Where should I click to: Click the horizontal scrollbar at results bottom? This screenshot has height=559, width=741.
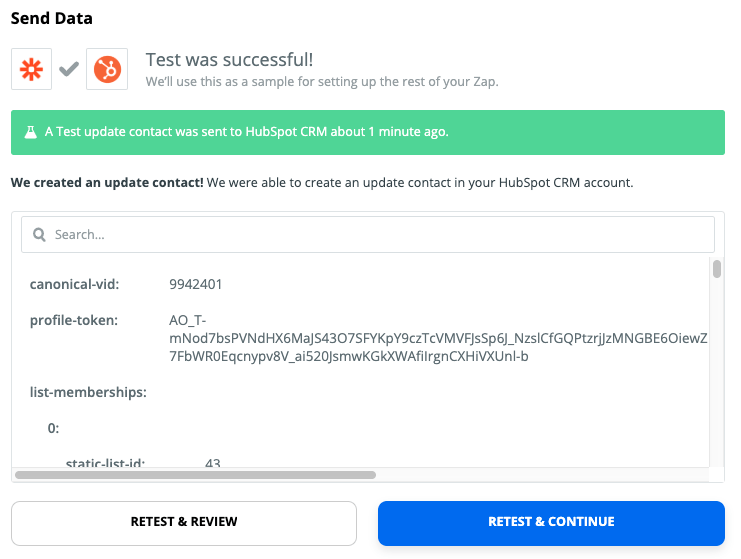195,475
